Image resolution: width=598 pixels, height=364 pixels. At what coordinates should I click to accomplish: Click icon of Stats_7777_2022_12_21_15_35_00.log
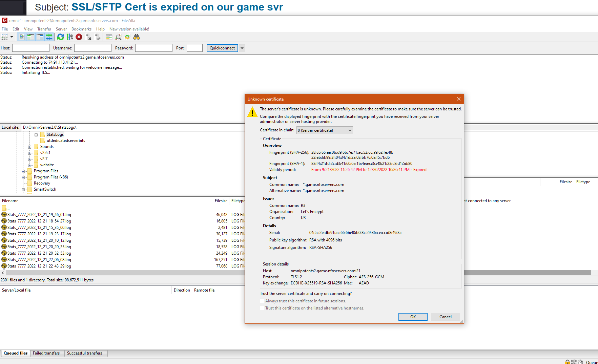(4, 227)
